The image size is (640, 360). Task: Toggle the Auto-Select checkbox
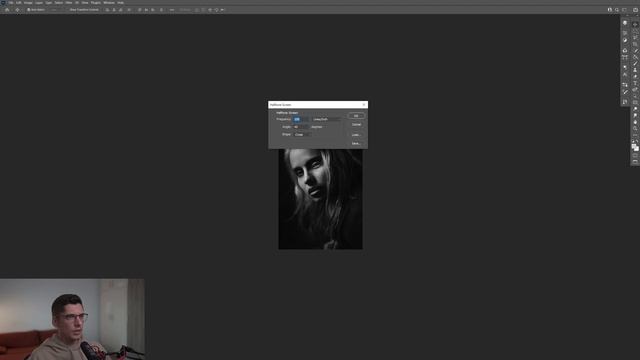pyautogui.click(x=29, y=9)
